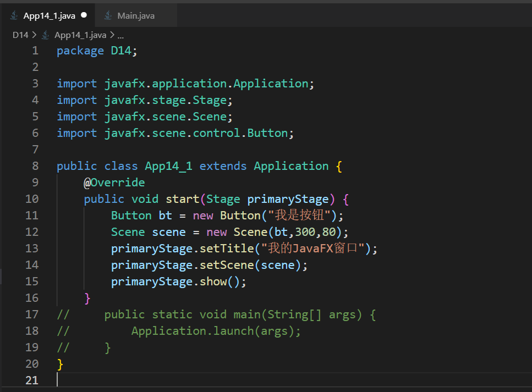532x392 pixels.
Task: Click the 'start' method name
Action: tap(182, 199)
